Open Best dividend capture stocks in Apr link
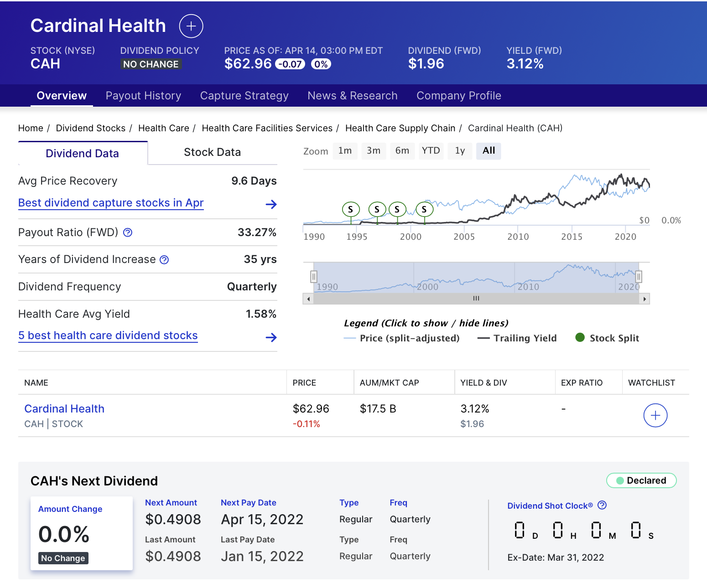Screen dimensions: 707x588 point(111,203)
